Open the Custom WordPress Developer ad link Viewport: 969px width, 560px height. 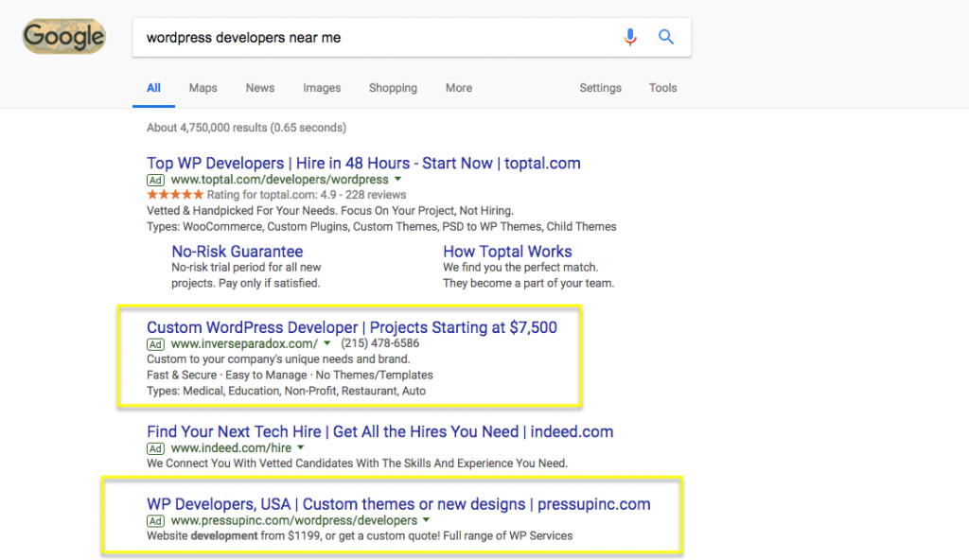[352, 327]
